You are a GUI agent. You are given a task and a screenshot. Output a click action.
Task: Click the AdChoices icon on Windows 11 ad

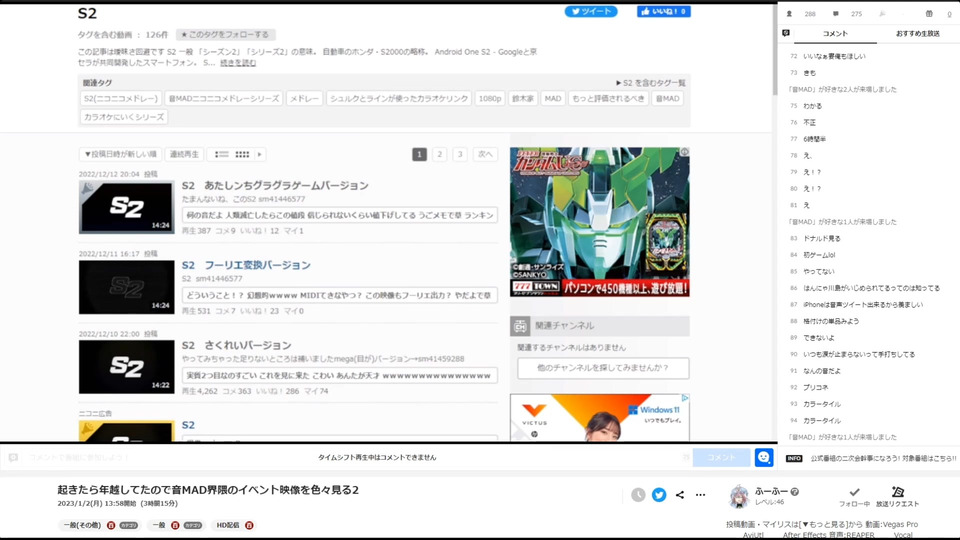pyautogui.click(x=684, y=399)
